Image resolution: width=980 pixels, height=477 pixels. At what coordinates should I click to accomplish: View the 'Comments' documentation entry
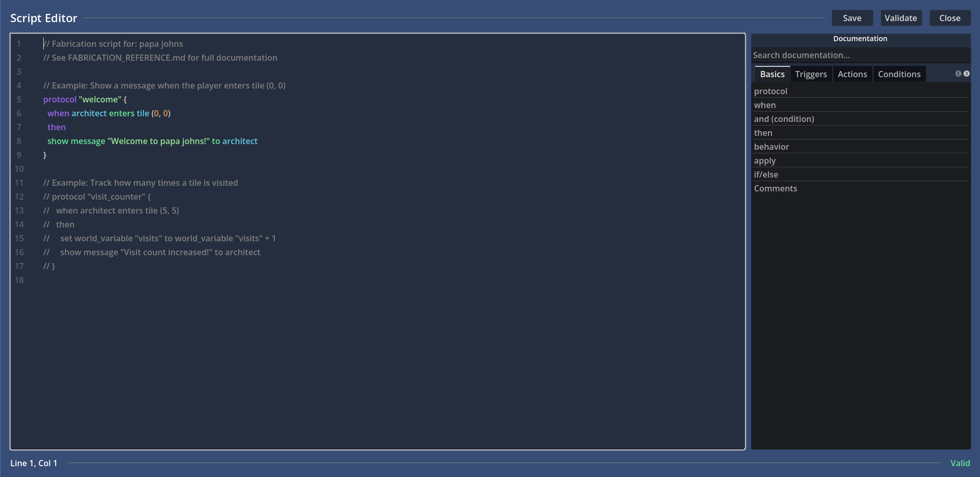click(776, 188)
